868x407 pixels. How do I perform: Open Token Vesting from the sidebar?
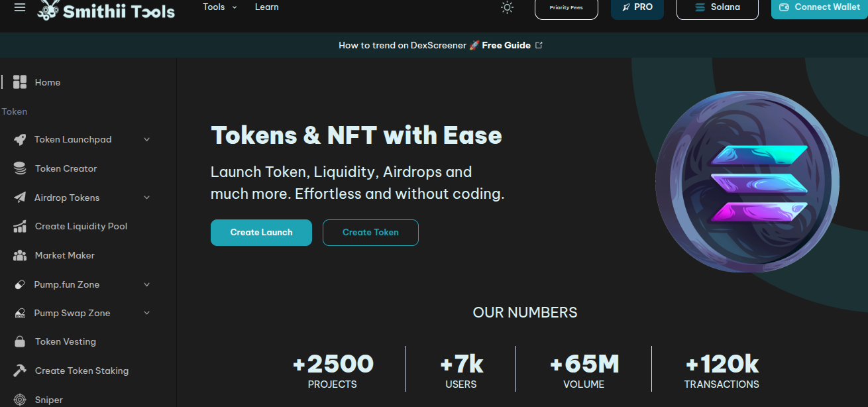(x=65, y=341)
